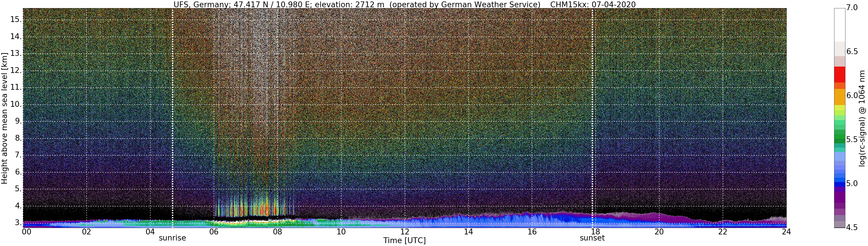
Task: Click the 14 tick on the time axis
Action: pos(468,232)
